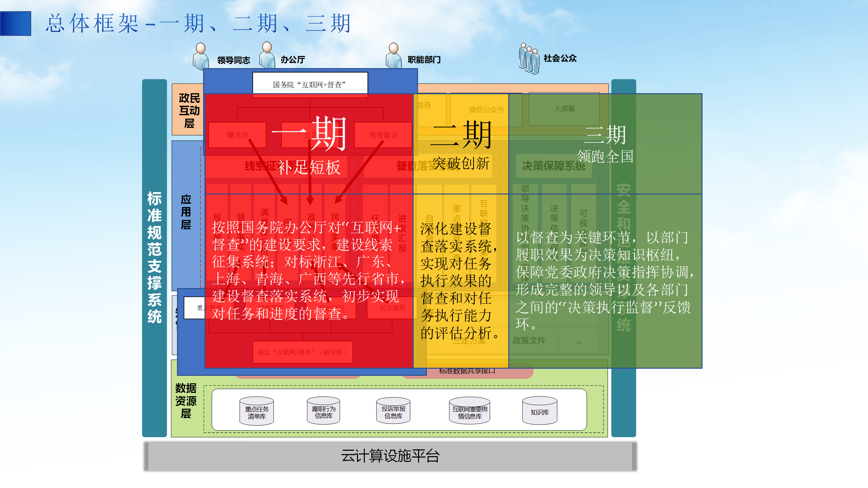The height and width of the screenshot is (488, 868).
Task: Click the 领导同志 person icon
Action: [x=201, y=56]
